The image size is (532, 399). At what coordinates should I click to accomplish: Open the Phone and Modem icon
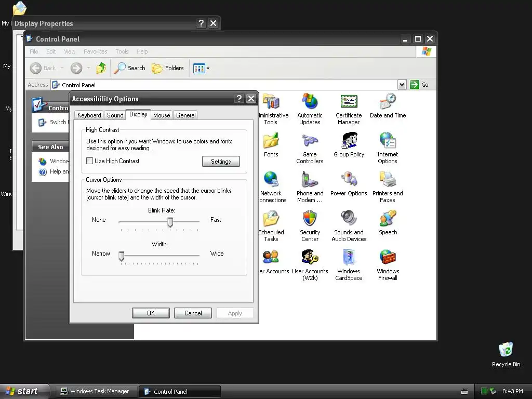click(x=310, y=187)
